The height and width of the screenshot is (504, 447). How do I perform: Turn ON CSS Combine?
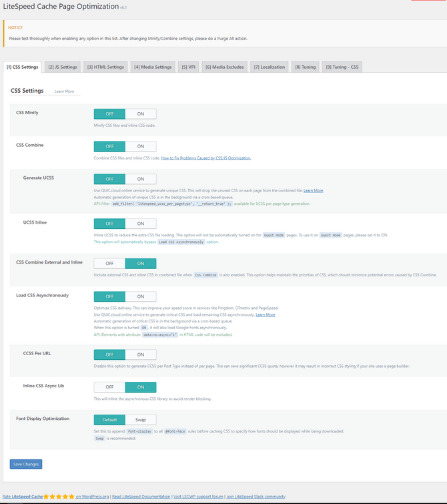tap(141, 146)
